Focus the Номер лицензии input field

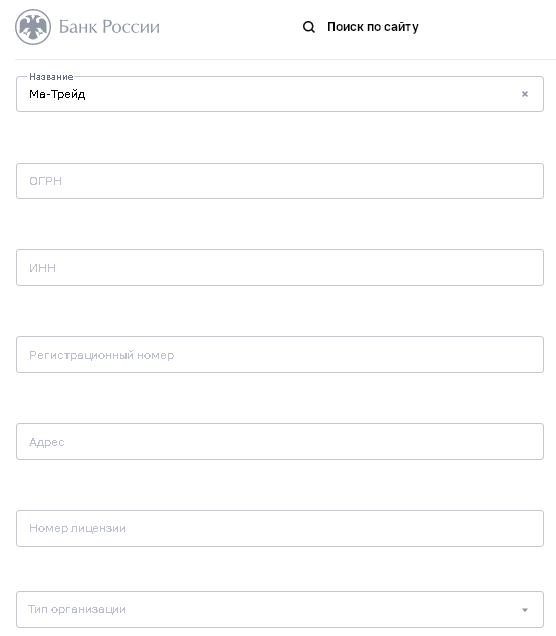coord(280,529)
